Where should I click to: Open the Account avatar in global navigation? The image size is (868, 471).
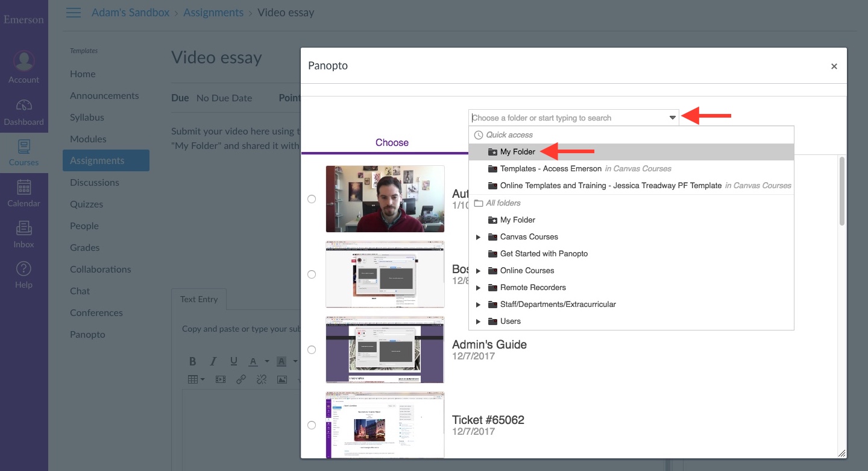click(x=24, y=68)
